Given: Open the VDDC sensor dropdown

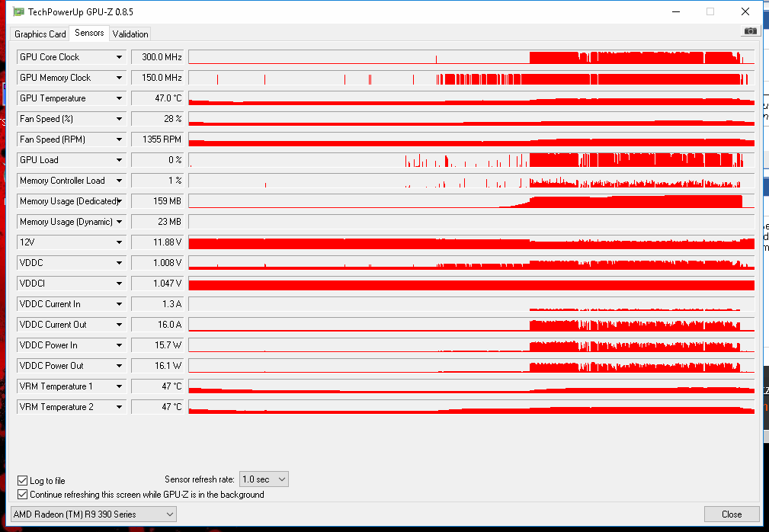Looking at the screenshot, I should (x=119, y=263).
